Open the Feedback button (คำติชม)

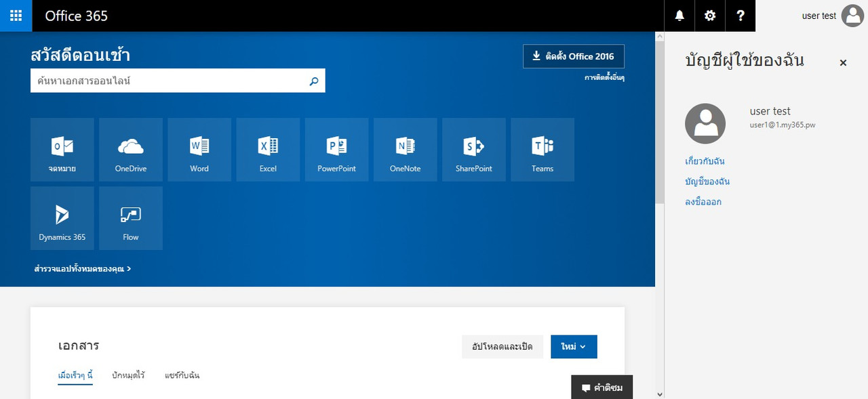click(602, 387)
